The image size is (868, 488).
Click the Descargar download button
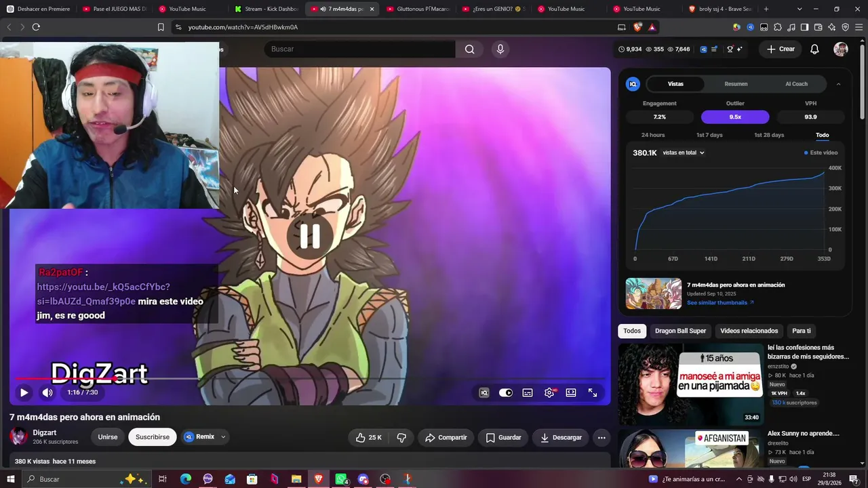click(x=561, y=438)
